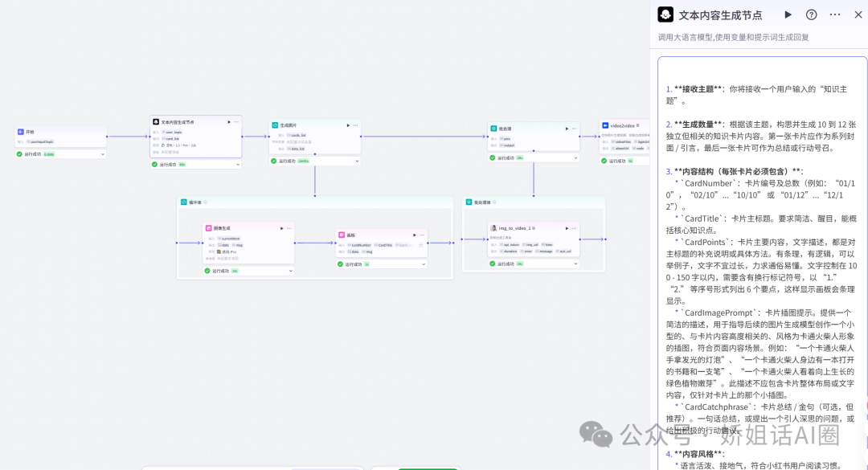Image resolution: width=868 pixels, height=470 pixels.
Task: Click the img_url input tag on img_to_video_1
Action: 530,244
